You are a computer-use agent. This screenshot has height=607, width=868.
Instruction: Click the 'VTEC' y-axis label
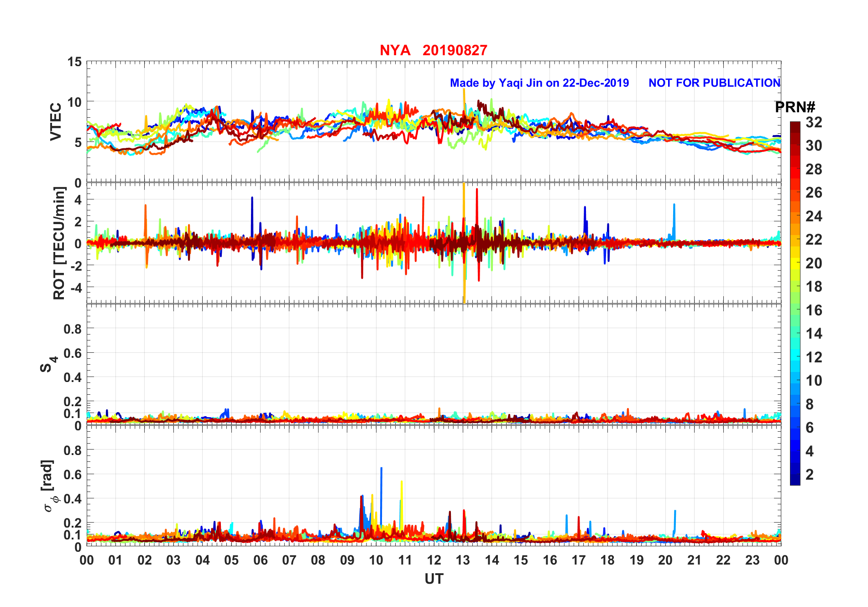coord(56,122)
